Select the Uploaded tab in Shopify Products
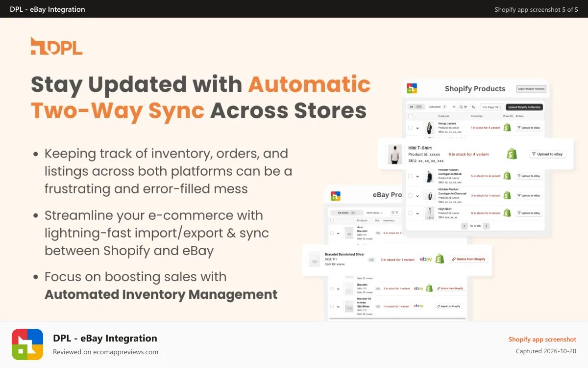588x368 pixels. pos(437,106)
